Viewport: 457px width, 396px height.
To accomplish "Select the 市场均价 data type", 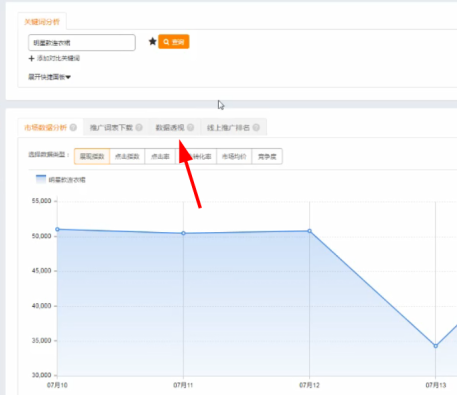I will [x=234, y=156].
